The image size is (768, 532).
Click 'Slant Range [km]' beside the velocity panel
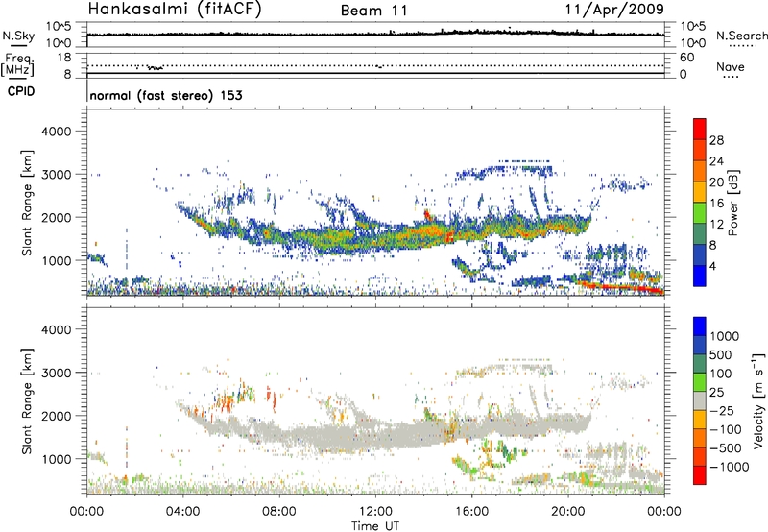(28, 401)
